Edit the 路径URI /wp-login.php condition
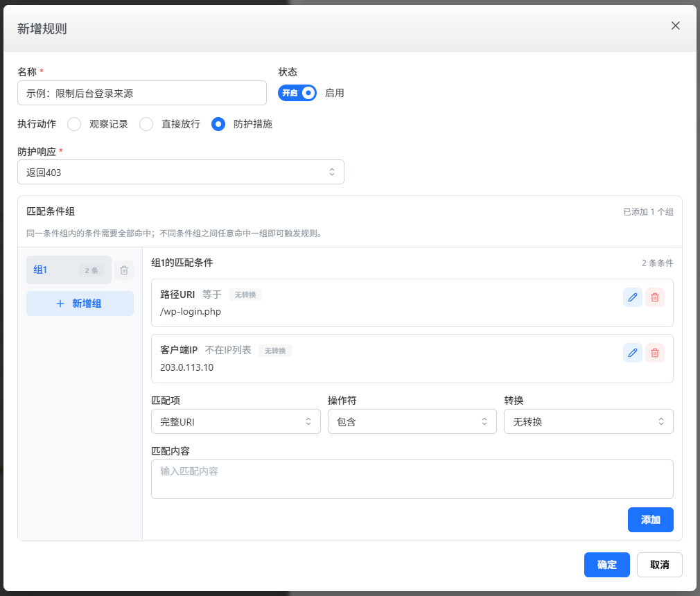 pos(633,297)
